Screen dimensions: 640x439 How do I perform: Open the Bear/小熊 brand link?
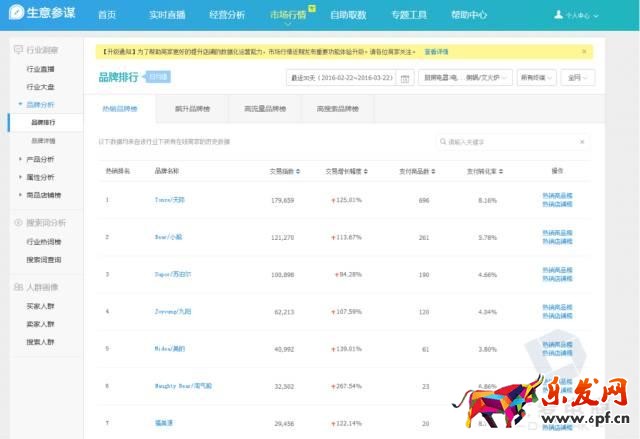pos(169,237)
